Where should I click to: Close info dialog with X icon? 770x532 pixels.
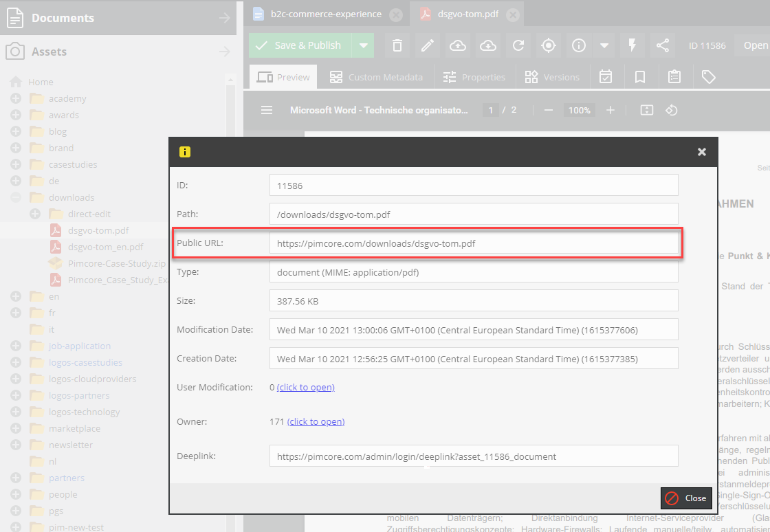tap(702, 152)
